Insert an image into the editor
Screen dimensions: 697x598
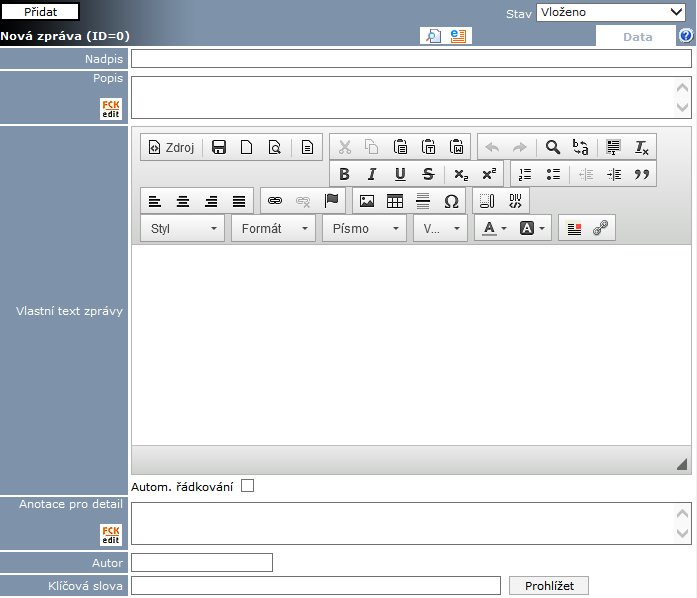click(x=367, y=201)
